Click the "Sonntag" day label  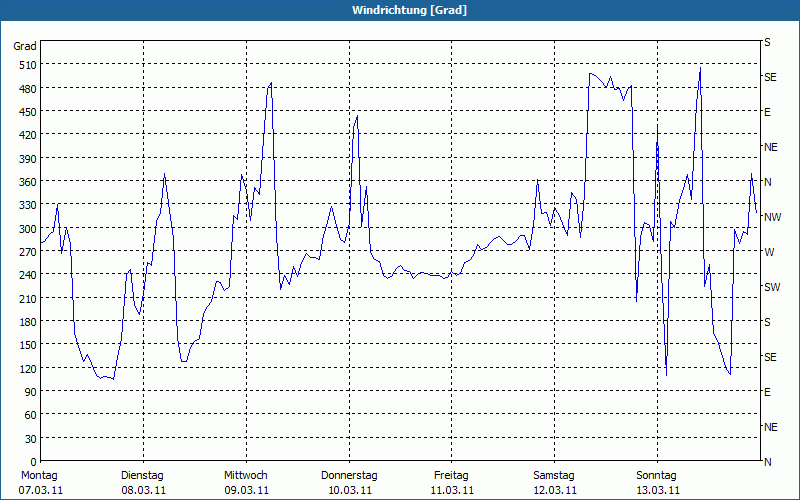pyautogui.click(x=657, y=476)
